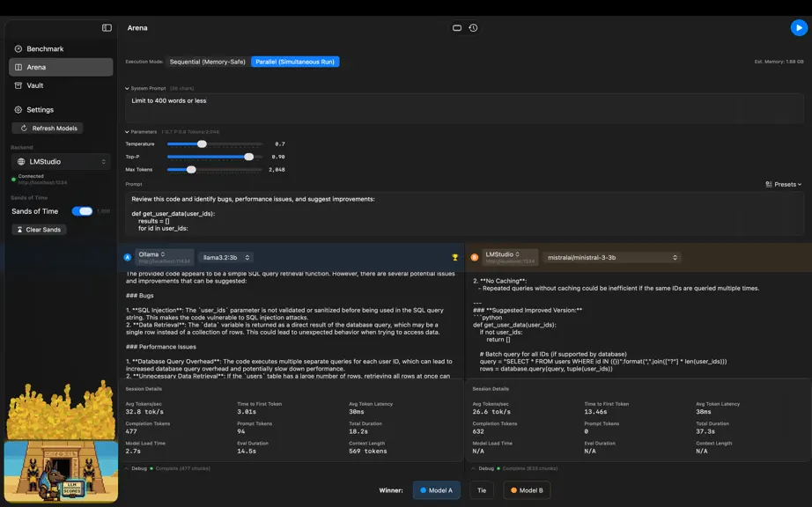Open the Presets dropdown
This screenshot has height=507, width=812.
click(783, 184)
